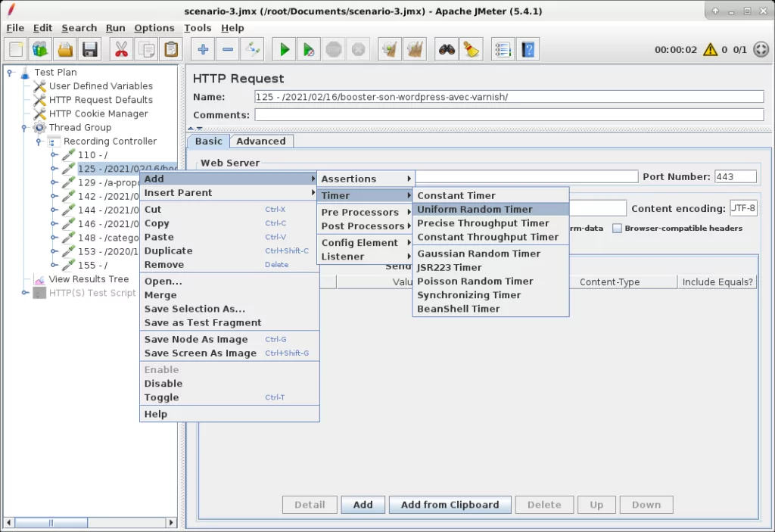The height and width of the screenshot is (532, 775).
Task: Collapse Recording Controller node handle
Action: (x=39, y=142)
